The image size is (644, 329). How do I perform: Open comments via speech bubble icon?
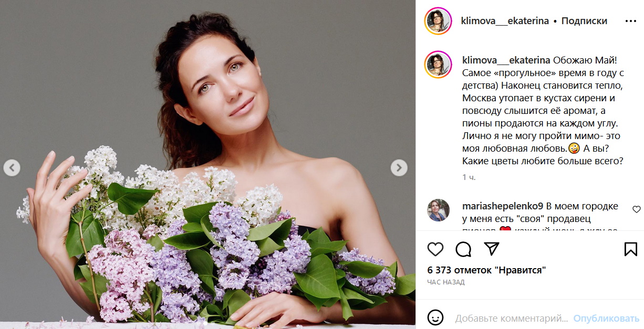pos(463,249)
